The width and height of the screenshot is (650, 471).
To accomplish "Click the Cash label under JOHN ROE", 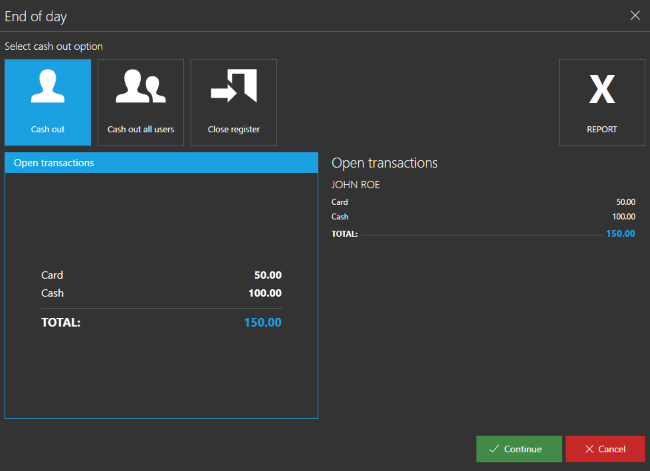I will pyautogui.click(x=340, y=216).
